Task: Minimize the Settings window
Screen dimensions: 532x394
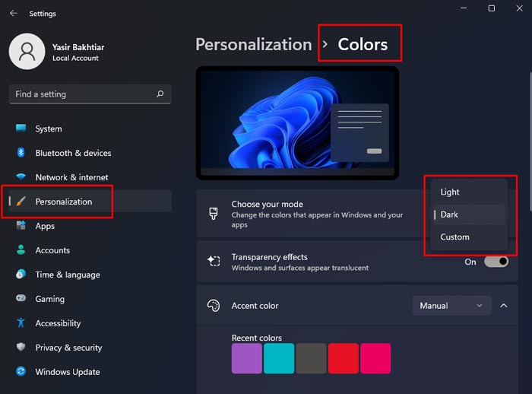Action: (x=464, y=8)
